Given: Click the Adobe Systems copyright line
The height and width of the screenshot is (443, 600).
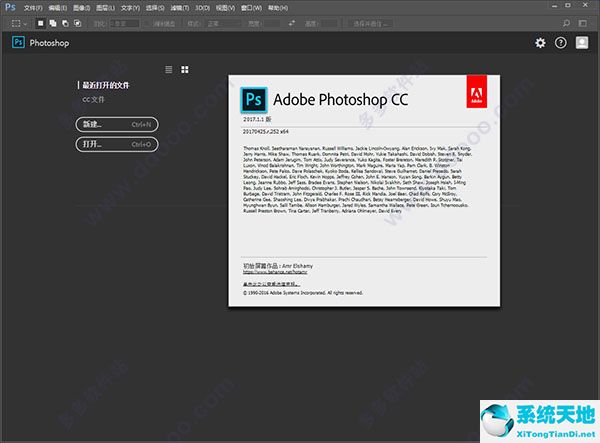Looking at the screenshot, I should (303, 293).
